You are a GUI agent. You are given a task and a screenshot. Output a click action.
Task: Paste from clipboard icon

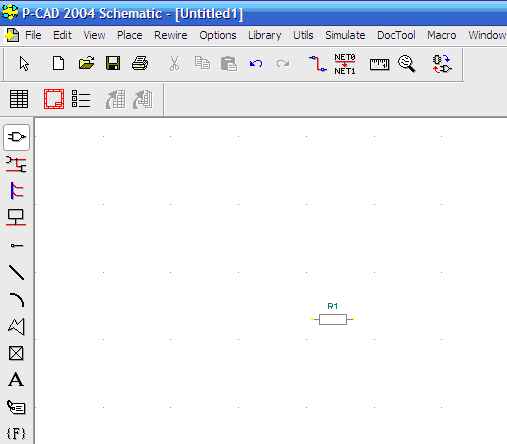click(x=229, y=63)
